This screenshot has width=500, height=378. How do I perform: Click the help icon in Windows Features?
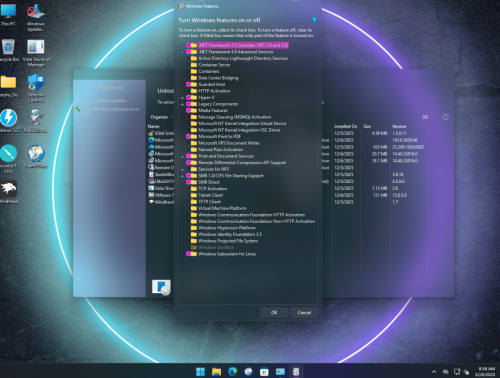[x=314, y=20]
